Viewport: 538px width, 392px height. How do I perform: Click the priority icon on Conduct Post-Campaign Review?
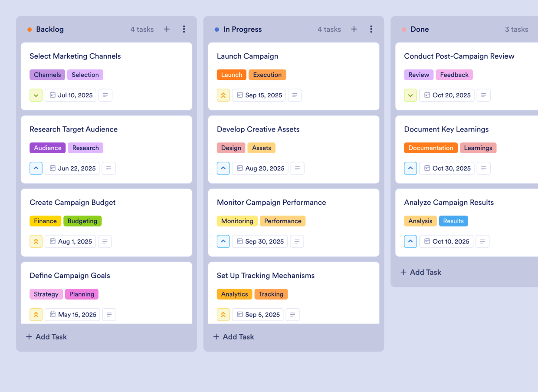click(410, 95)
